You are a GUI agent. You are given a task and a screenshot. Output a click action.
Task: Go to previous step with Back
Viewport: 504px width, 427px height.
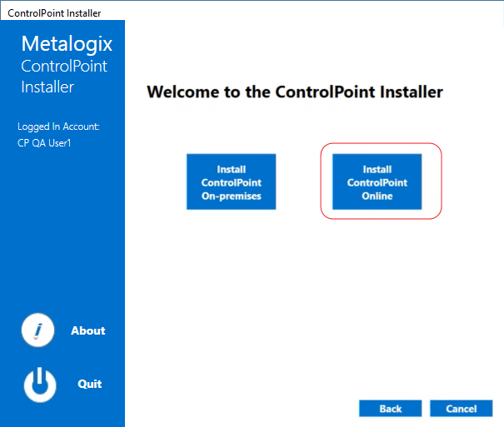tap(390, 409)
